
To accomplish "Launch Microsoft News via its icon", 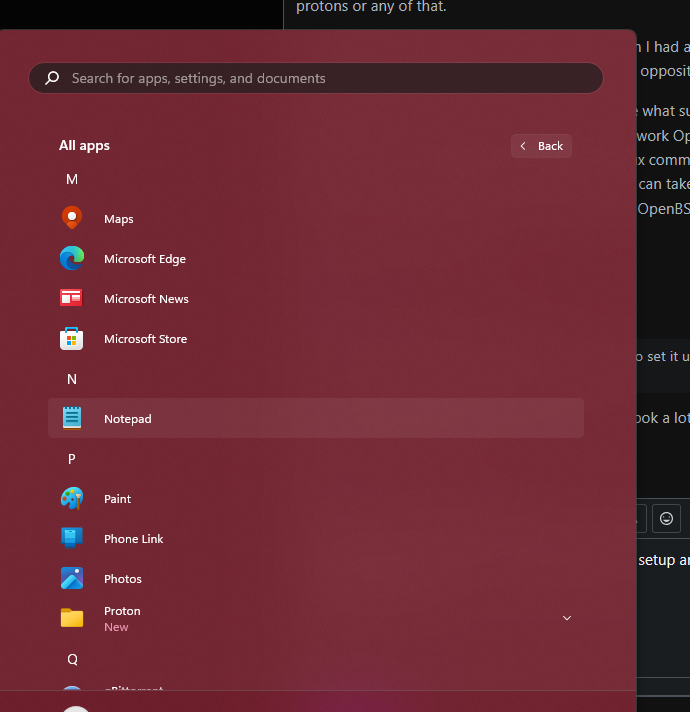I will click(72, 298).
